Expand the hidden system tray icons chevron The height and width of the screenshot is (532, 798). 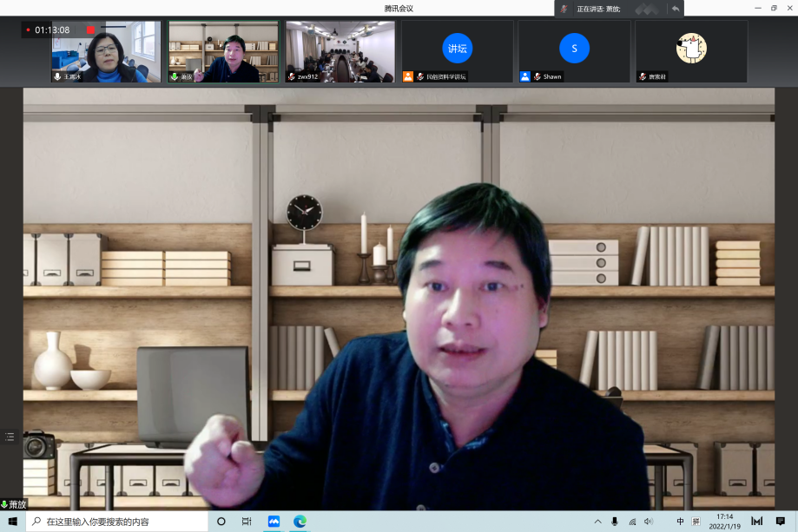pos(597,521)
